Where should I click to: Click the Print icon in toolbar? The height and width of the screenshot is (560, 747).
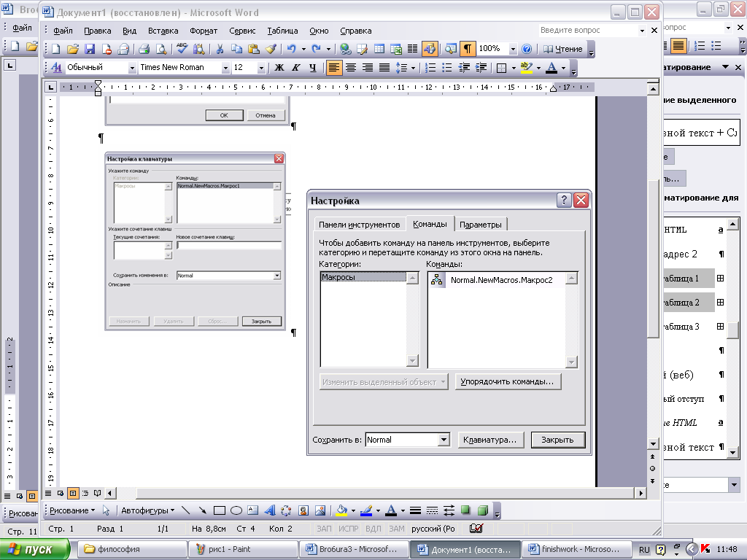[x=144, y=49]
